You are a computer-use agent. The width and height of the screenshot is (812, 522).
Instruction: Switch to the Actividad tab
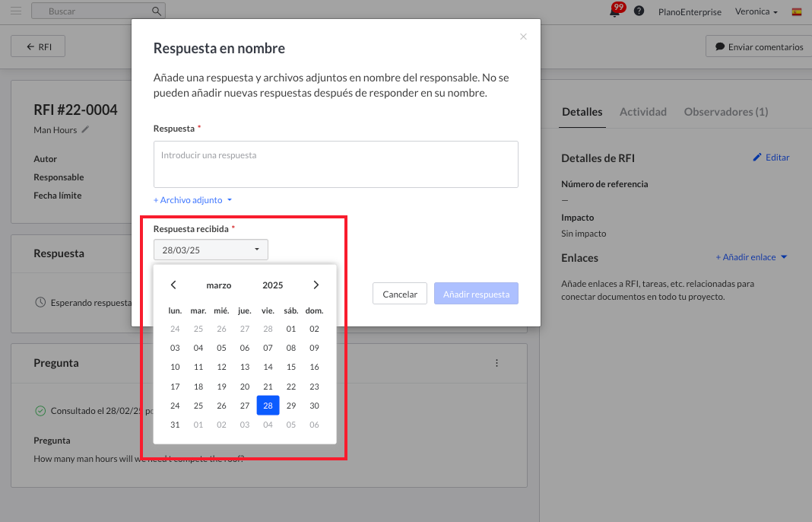coord(642,112)
